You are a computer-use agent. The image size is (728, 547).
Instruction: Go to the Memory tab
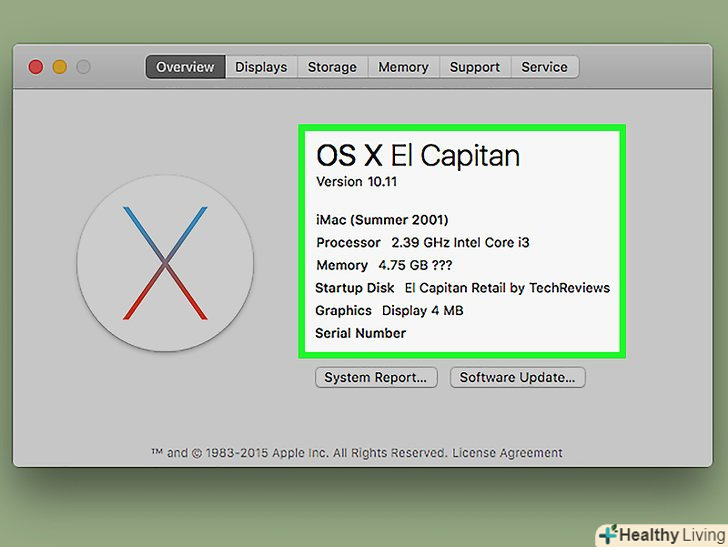tap(403, 67)
